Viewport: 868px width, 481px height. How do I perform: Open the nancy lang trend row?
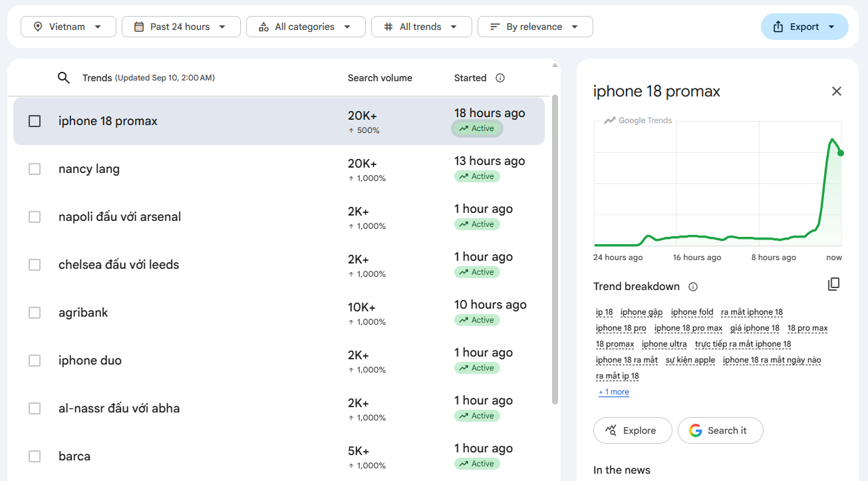pyautogui.click(x=279, y=169)
